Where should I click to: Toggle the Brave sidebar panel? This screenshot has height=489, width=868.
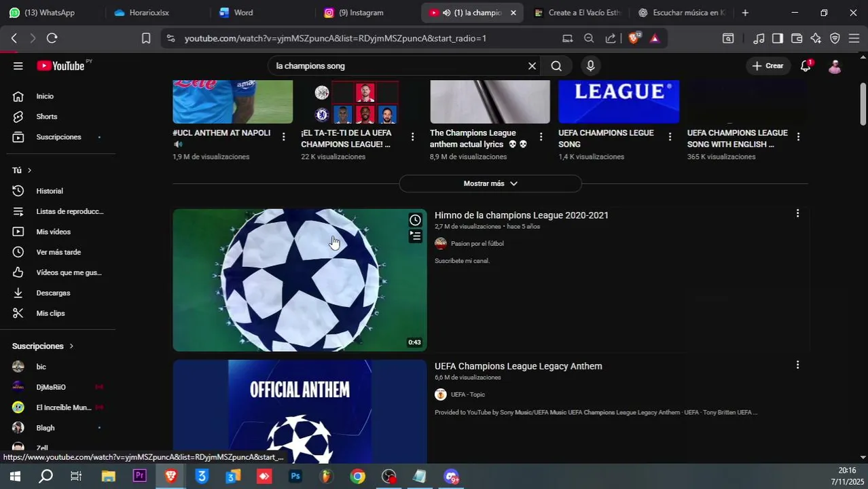pyautogui.click(x=778, y=39)
